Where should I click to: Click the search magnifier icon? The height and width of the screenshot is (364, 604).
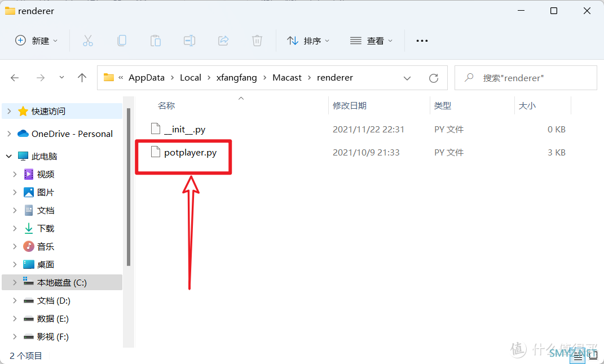[469, 78]
